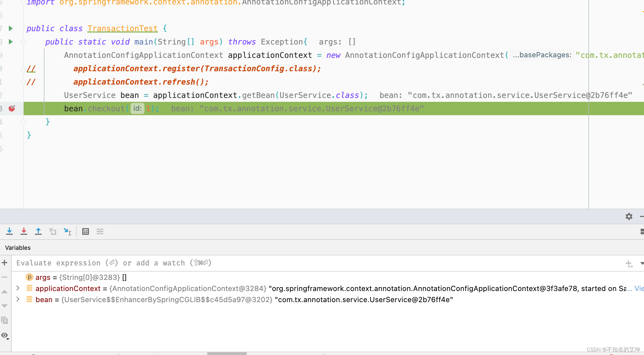Collapse the import statement fold marker
This screenshot has width=644, height=355.
[x=23, y=3]
